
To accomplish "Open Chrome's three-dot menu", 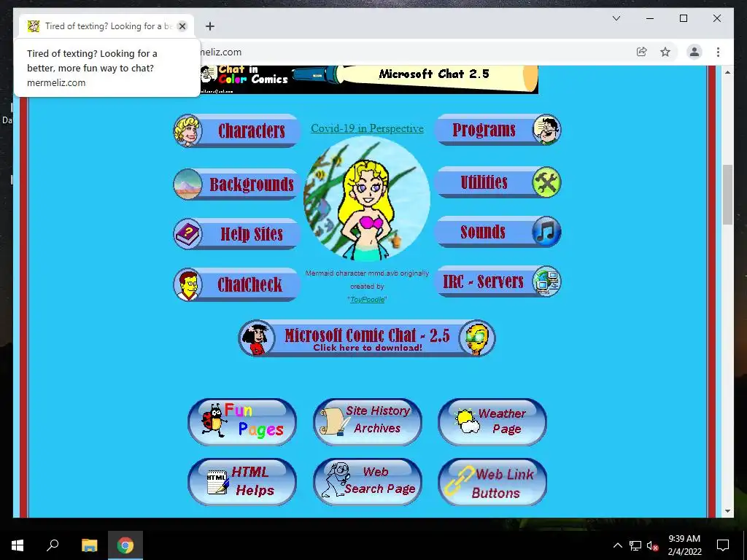I will (718, 52).
